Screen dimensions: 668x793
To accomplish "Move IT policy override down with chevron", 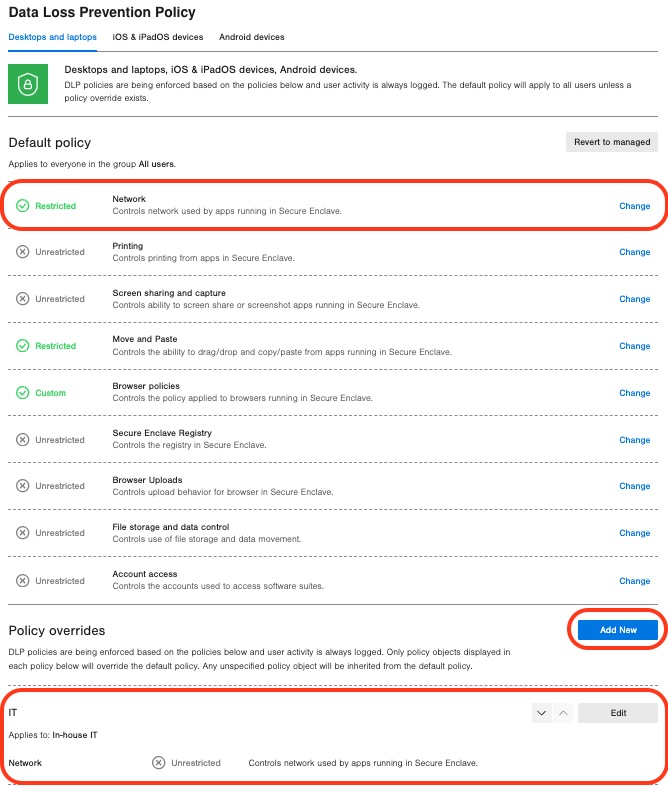I will click(541, 713).
